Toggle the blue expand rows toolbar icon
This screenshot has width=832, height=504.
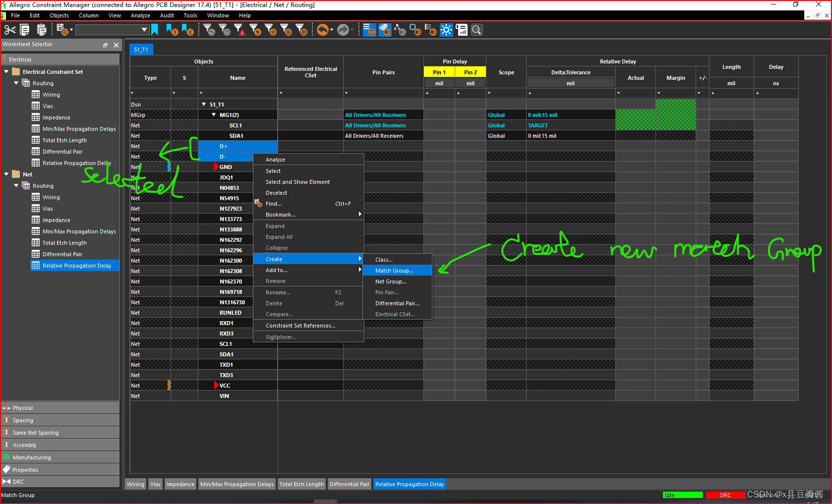tap(369, 30)
